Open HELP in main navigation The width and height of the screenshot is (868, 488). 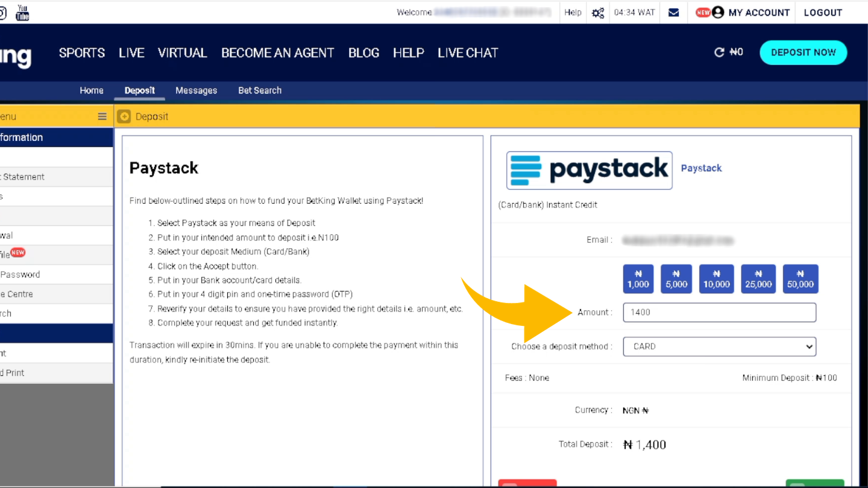[x=409, y=53]
